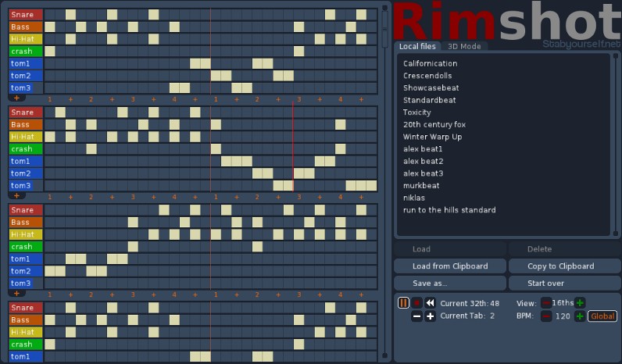Select alex beat1 in the list

click(423, 149)
